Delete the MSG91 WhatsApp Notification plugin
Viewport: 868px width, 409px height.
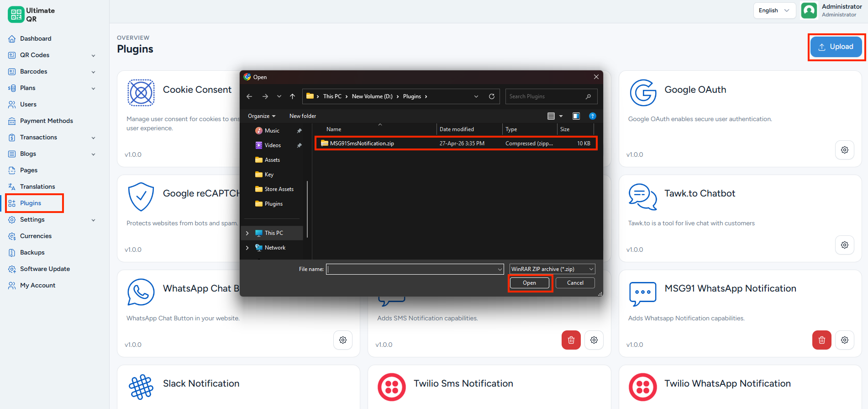click(x=822, y=340)
